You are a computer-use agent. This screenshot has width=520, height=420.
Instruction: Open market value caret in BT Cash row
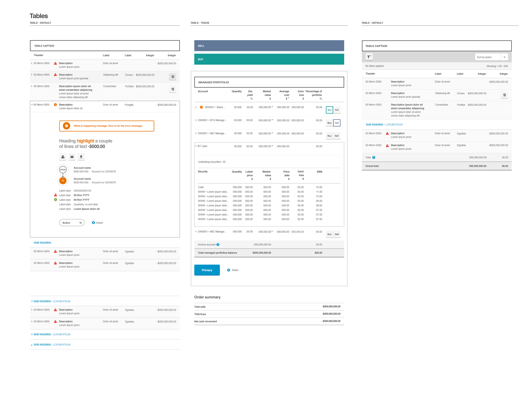(x=272, y=146)
